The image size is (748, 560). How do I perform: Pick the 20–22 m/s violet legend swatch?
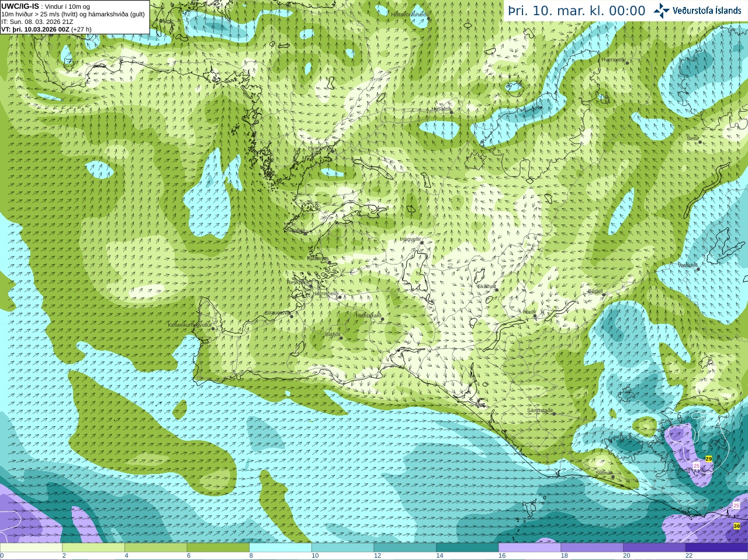(x=654, y=548)
